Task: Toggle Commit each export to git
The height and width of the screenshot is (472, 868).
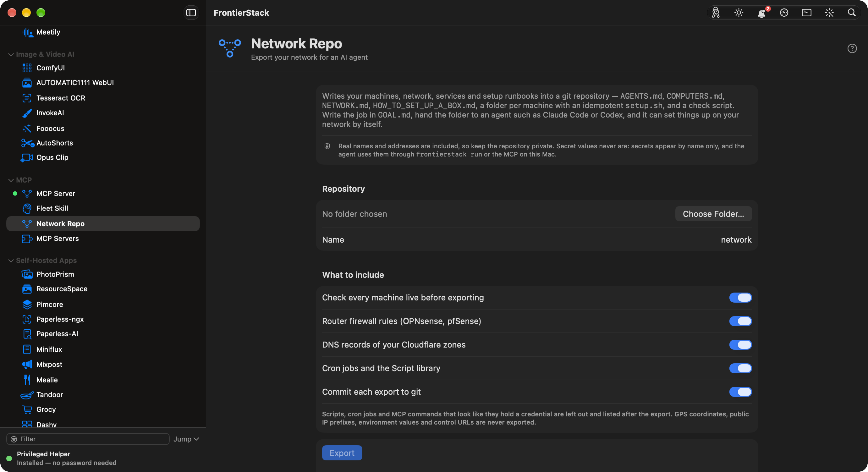Action: pos(740,392)
